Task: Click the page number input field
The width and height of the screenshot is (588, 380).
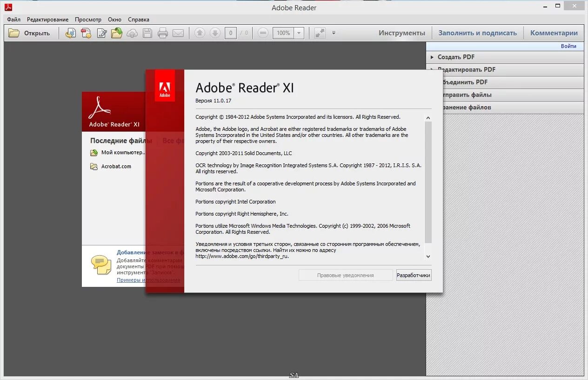Action: coord(231,33)
